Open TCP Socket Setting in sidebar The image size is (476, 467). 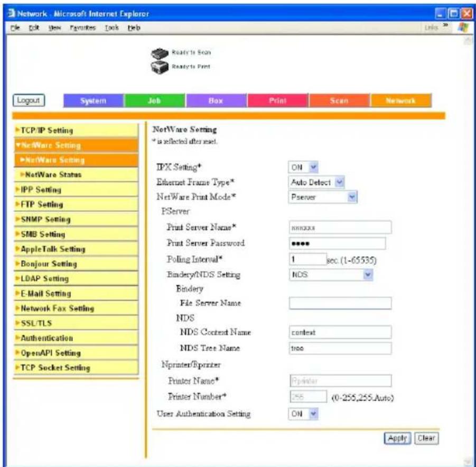[76, 368]
